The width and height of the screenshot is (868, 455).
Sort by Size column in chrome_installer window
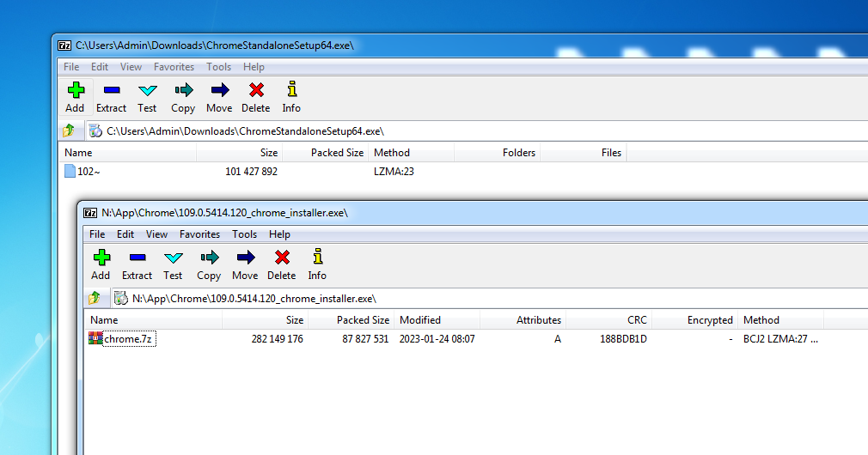point(266,320)
